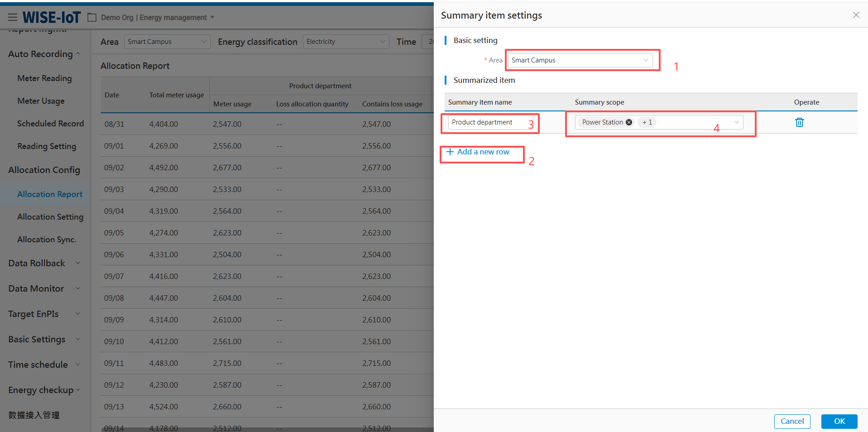868x432 pixels.
Task: Cancel the summary item settings
Action: coord(792,421)
